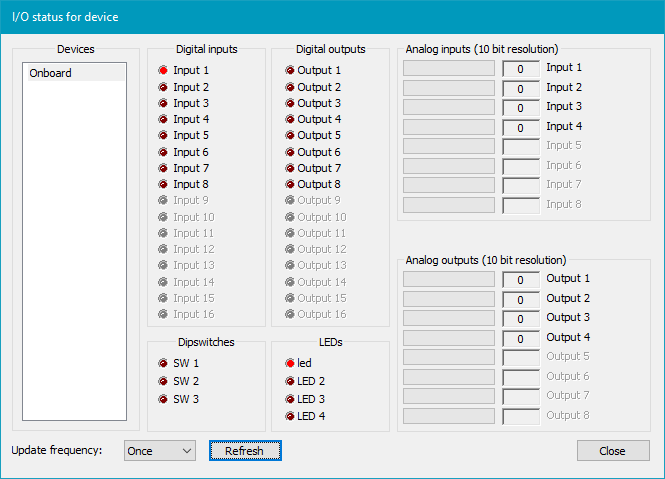This screenshot has height=479, width=665.
Task: Toggle dipswitch SW 2
Action: 164,382
